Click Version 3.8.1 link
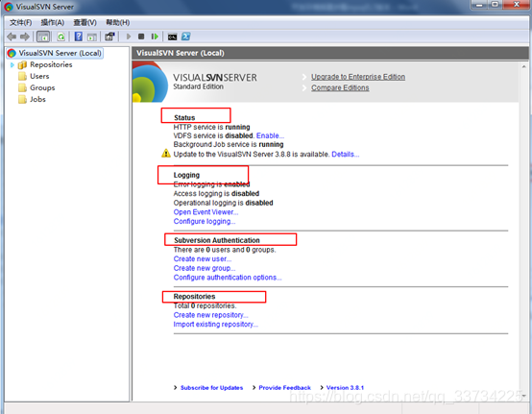Screen dimensions: 532x414 click(345, 387)
